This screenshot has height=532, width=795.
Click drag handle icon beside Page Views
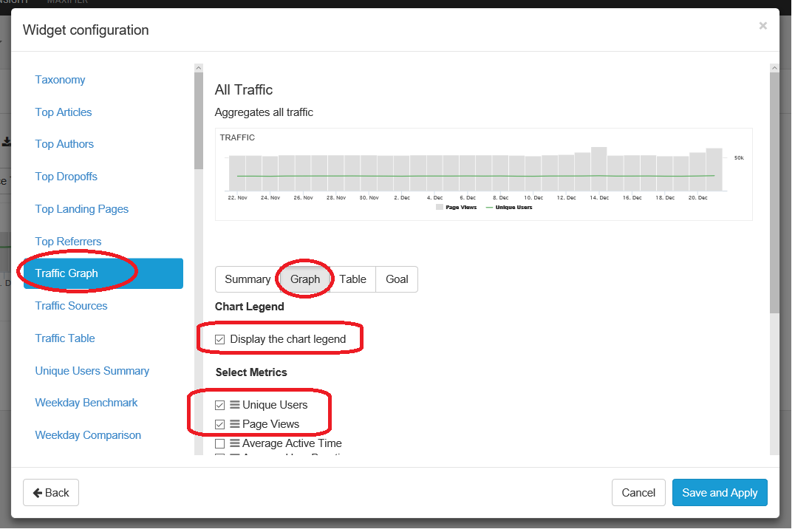[x=236, y=426]
